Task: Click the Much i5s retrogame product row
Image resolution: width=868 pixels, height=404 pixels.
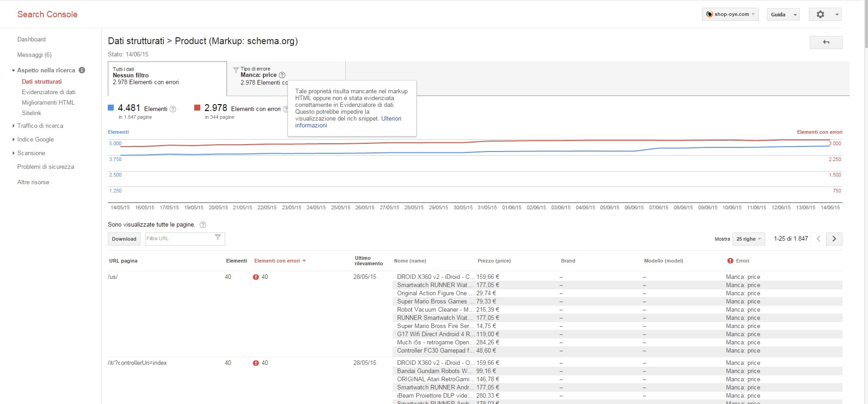Action: tap(617, 343)
